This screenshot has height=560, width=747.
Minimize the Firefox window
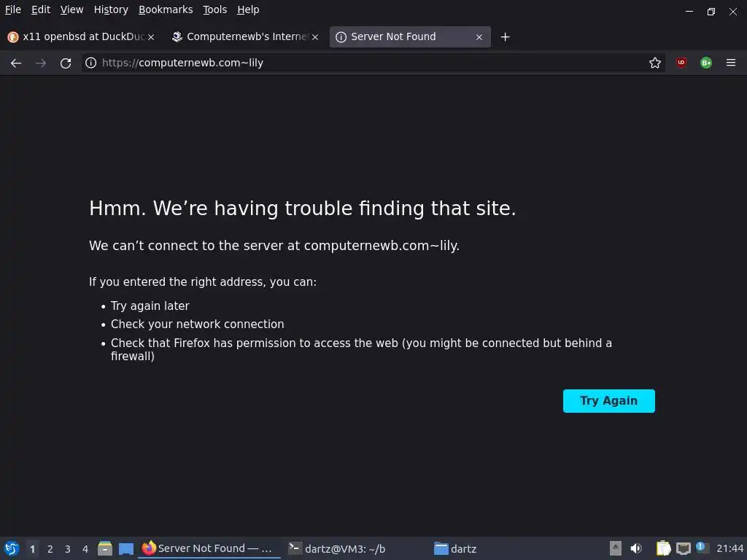tap(689, 11)
